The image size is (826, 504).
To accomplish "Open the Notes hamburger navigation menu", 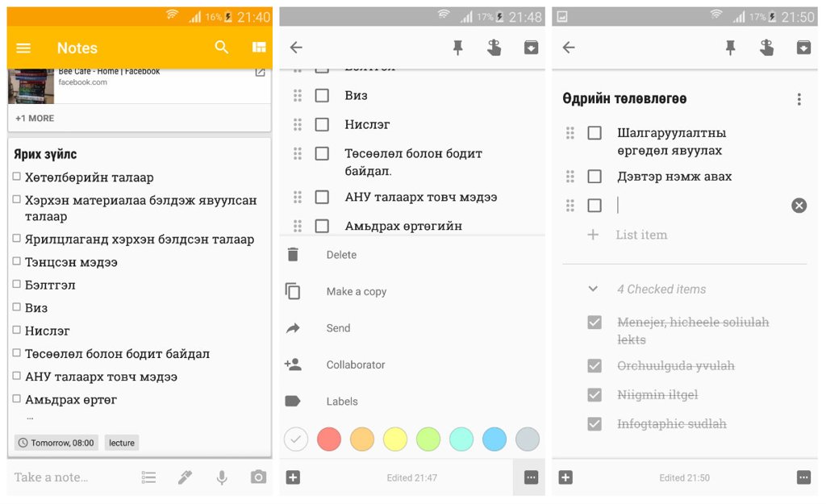I will pos(23,48).
